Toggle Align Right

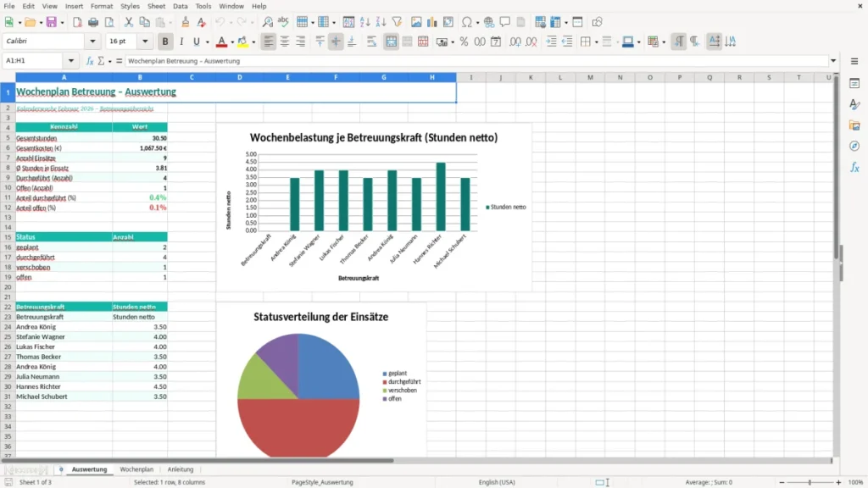[x=301, y=42]
